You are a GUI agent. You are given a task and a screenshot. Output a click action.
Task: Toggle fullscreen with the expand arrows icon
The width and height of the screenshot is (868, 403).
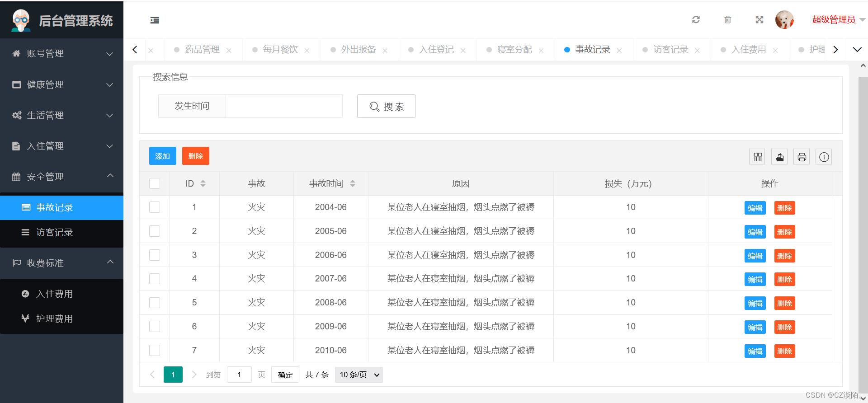pyautogui.click(x=759, y=19)
